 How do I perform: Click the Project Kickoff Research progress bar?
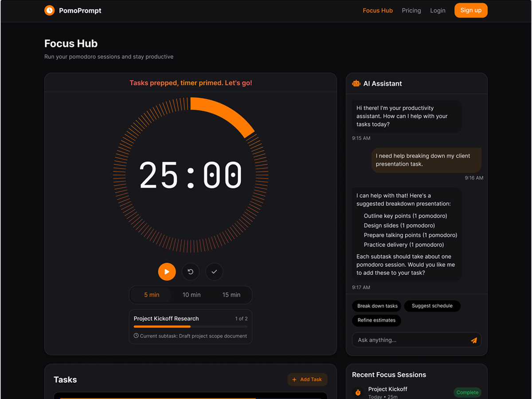click(x=191, y=327)
